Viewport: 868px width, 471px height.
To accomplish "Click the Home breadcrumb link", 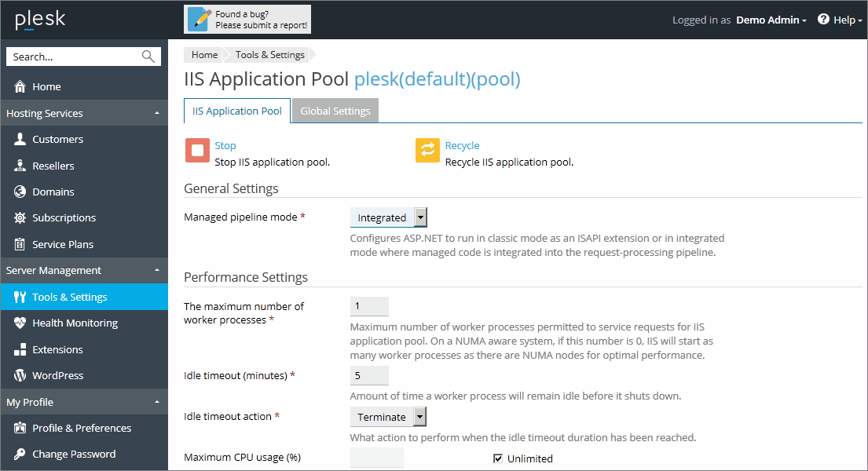I will [204, 55].
